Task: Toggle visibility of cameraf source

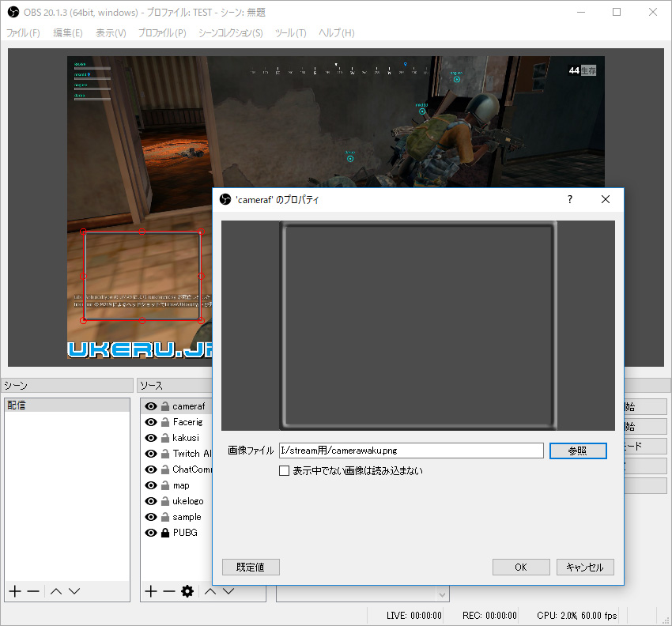Action: tap(150, 406)
